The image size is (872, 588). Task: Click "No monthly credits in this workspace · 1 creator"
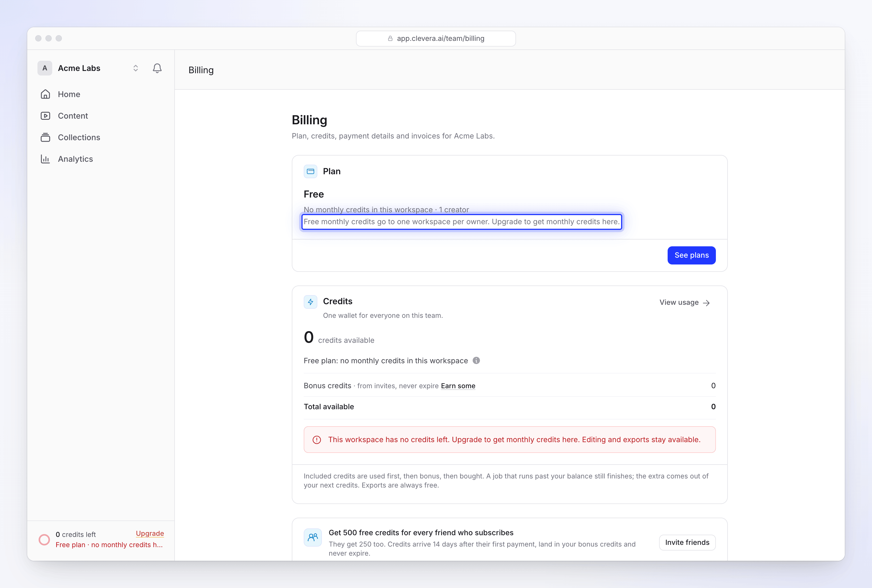click(x=386, y=210)
